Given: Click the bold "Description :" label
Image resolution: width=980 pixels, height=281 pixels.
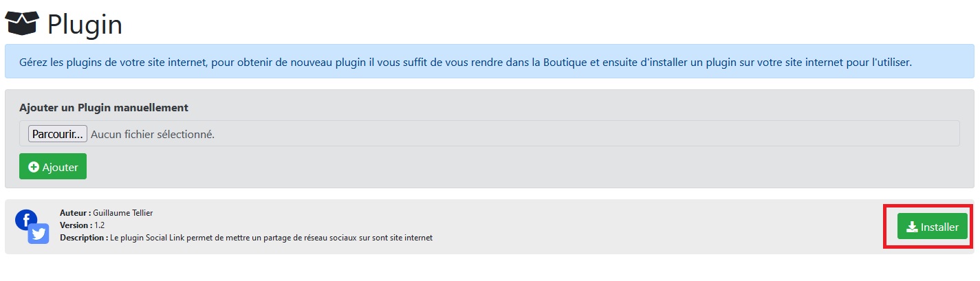Looking at the screenshot, I should tap(84, 238).
